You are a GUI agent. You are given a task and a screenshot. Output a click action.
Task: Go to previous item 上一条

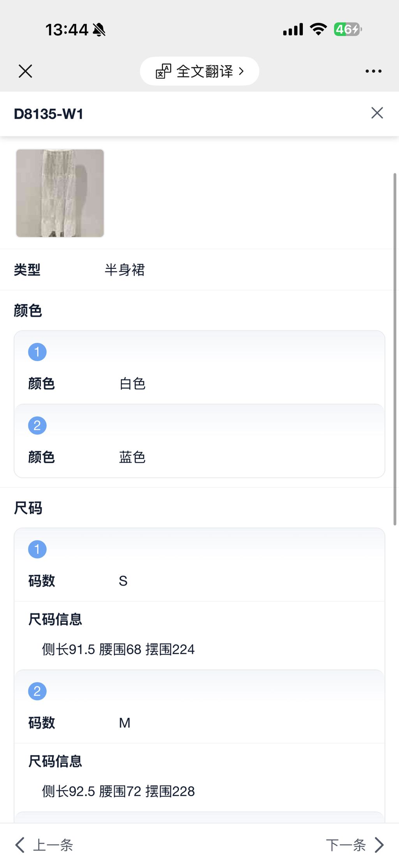[x=53, y=845]
